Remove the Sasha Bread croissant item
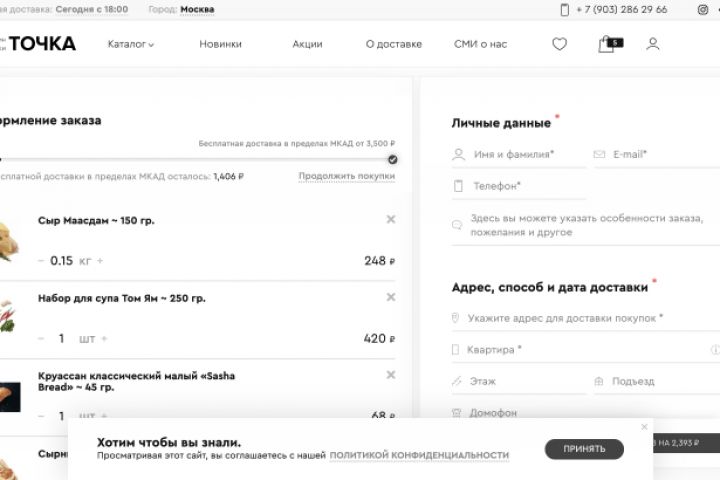The image size is (720, 480). [x=391, y=375]
